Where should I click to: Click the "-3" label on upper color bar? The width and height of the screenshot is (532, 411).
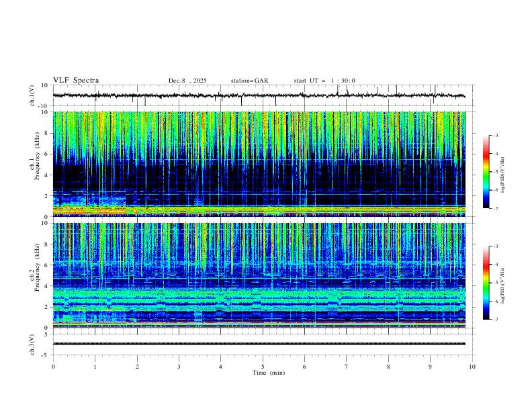coord(495,135)
